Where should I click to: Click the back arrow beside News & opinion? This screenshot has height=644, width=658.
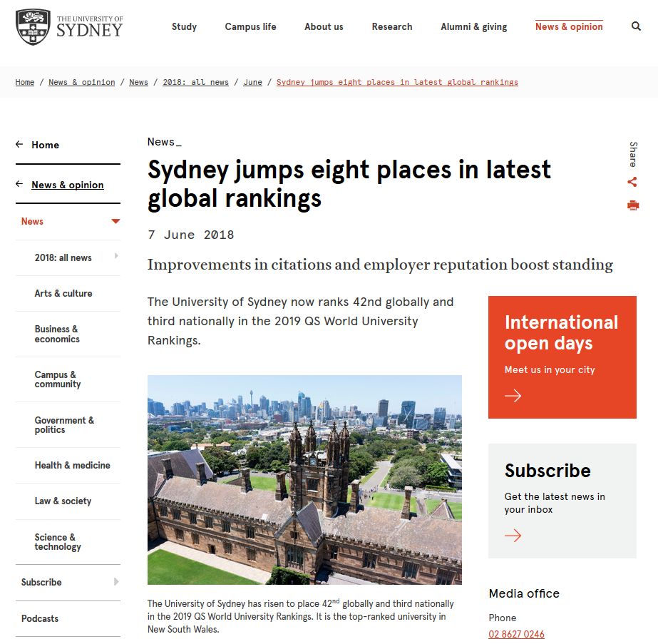click(x=19, y=184)
